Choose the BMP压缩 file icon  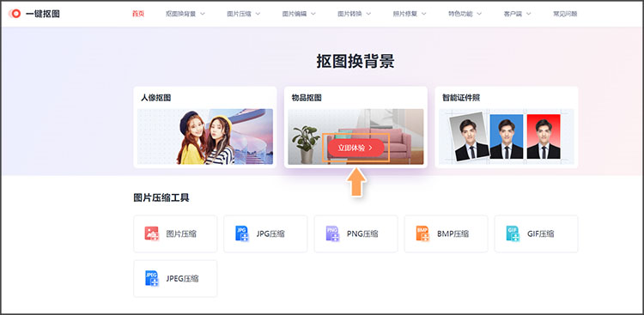pyautogui.click(x=422, y=233)
